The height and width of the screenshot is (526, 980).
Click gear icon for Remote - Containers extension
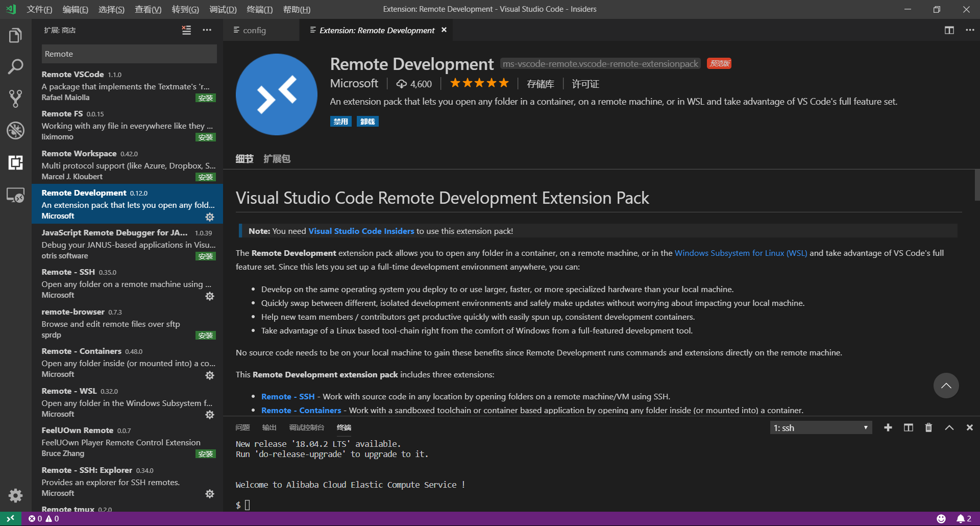(x=210, y=375)
